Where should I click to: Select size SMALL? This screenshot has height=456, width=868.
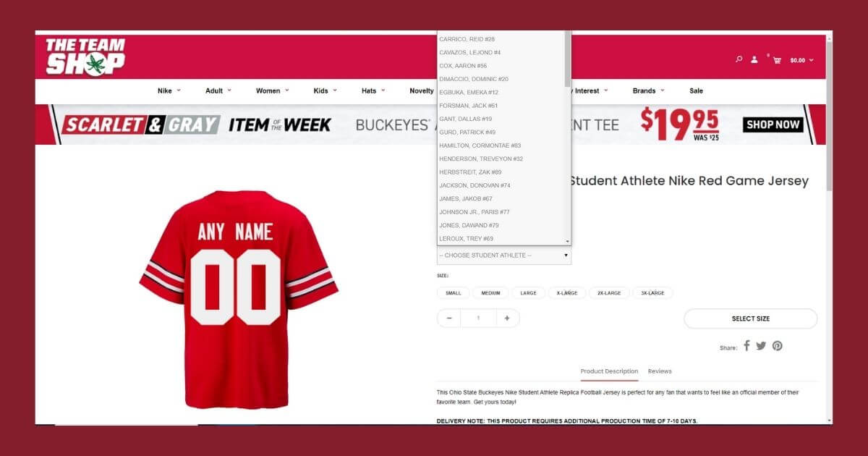(453, 293)
